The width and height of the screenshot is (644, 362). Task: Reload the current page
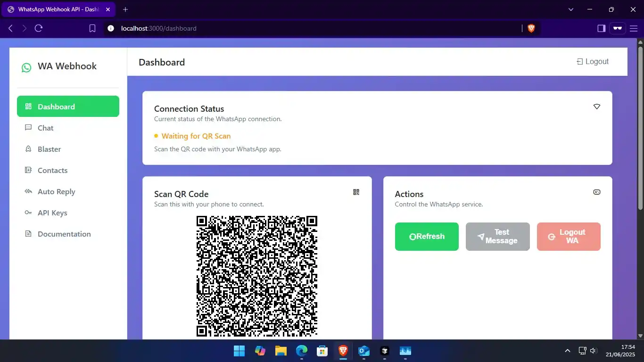39,28
